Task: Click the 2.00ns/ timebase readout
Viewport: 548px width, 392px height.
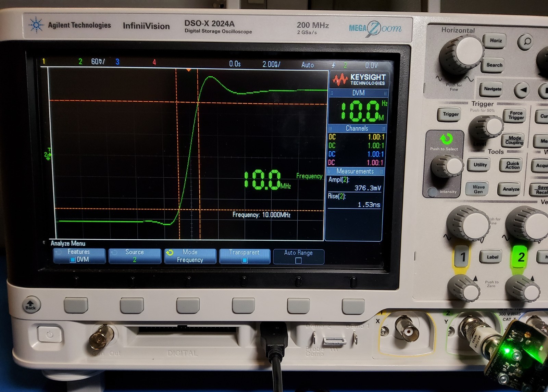Action: [271, 64]
